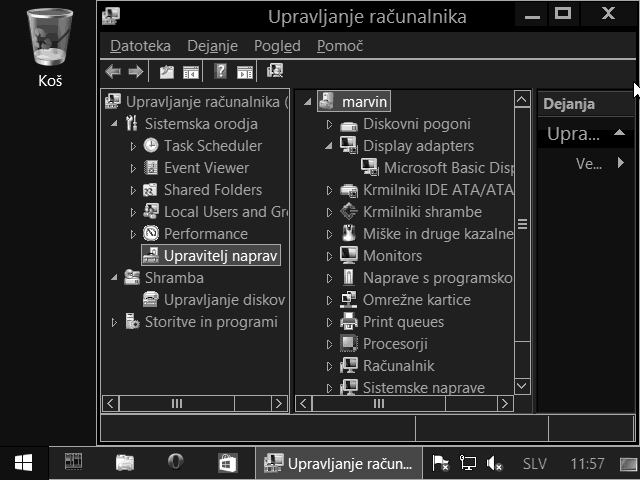Click the Help question mark toolbar icon
The height and width of the screenshot is (480, 640).
220,72
